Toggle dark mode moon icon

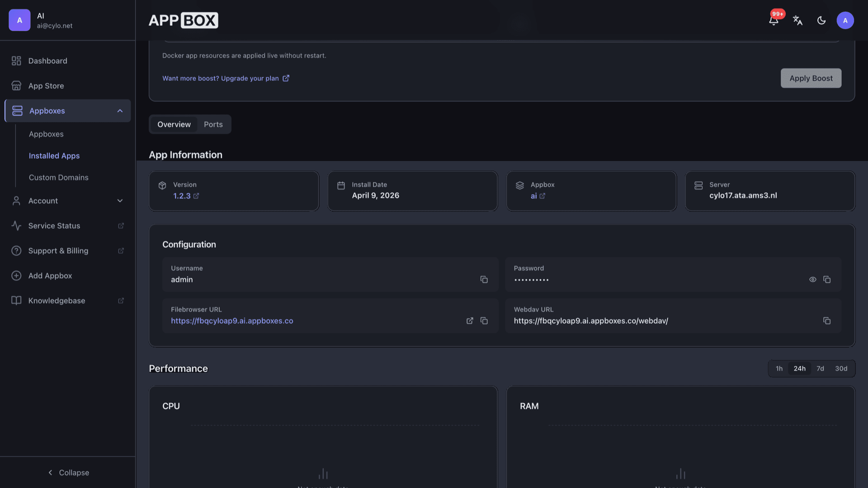[821, 20]
